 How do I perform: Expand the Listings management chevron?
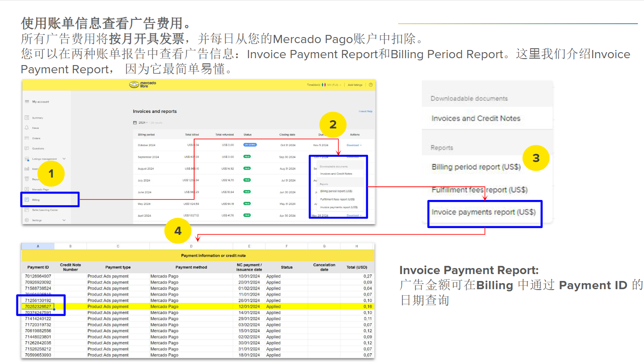coord(64,159)
